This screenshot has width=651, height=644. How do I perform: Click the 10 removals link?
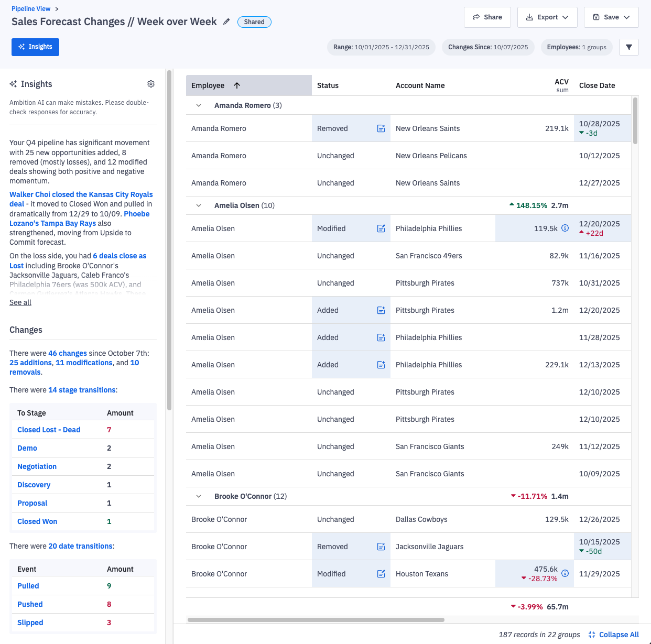coord(74,367)
